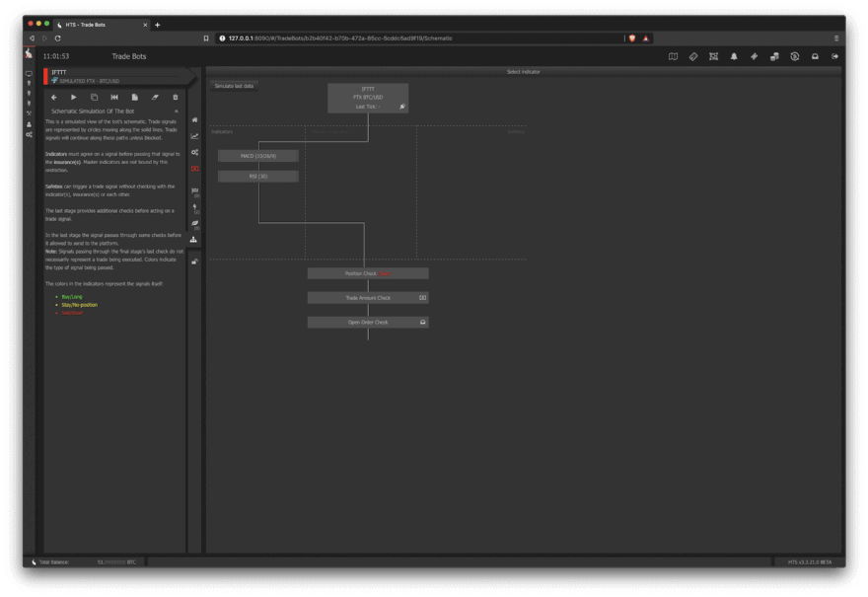868x597 pixels.
Task: Click Simulate last data button
Action: [x=234, y=86]
